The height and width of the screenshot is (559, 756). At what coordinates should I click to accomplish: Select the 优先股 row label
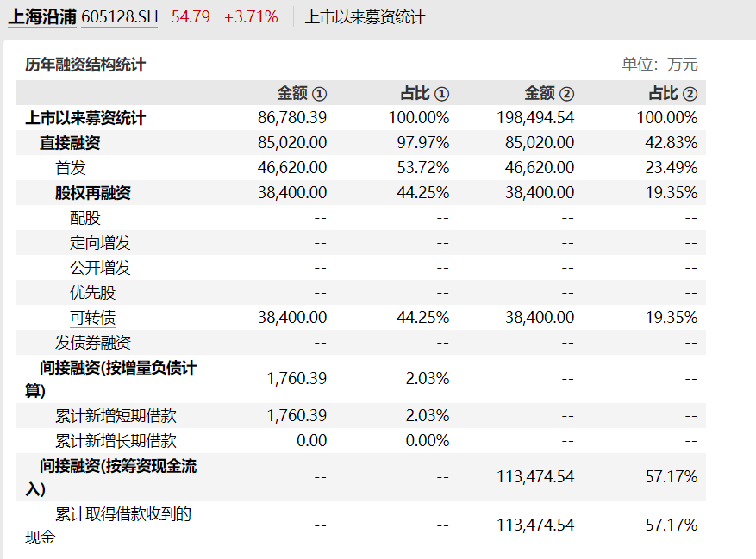92,293
